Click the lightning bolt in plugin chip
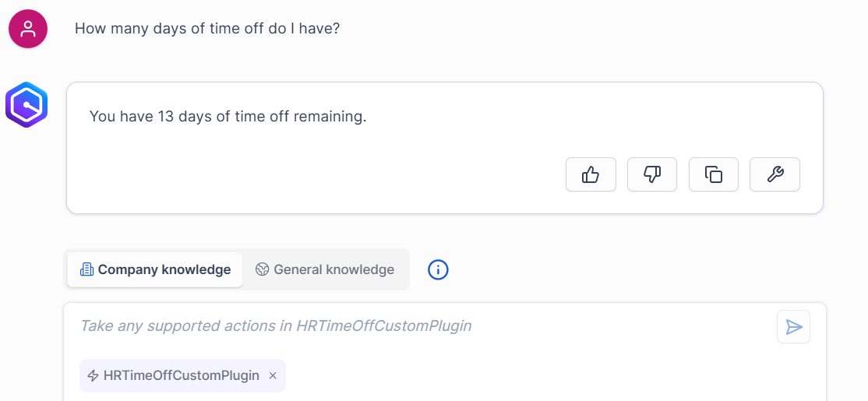The image size is (868, 401). 93,376
